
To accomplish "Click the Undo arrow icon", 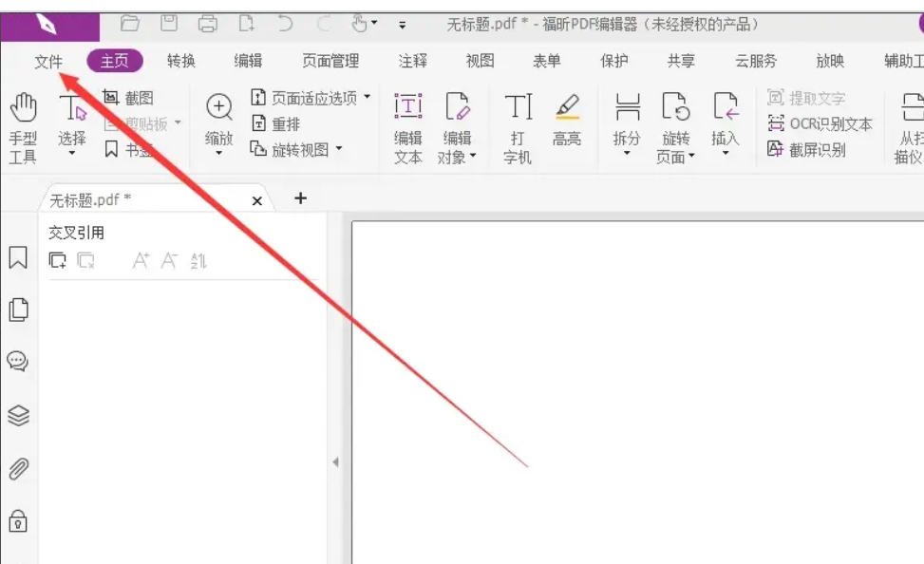I will [285, 24].
